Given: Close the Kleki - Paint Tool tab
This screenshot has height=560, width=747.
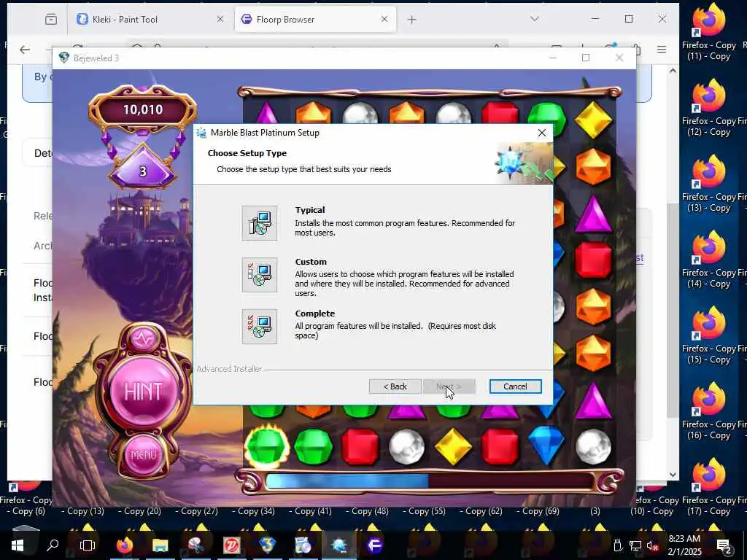Looking at the screenshot, I should click(220, 19).
